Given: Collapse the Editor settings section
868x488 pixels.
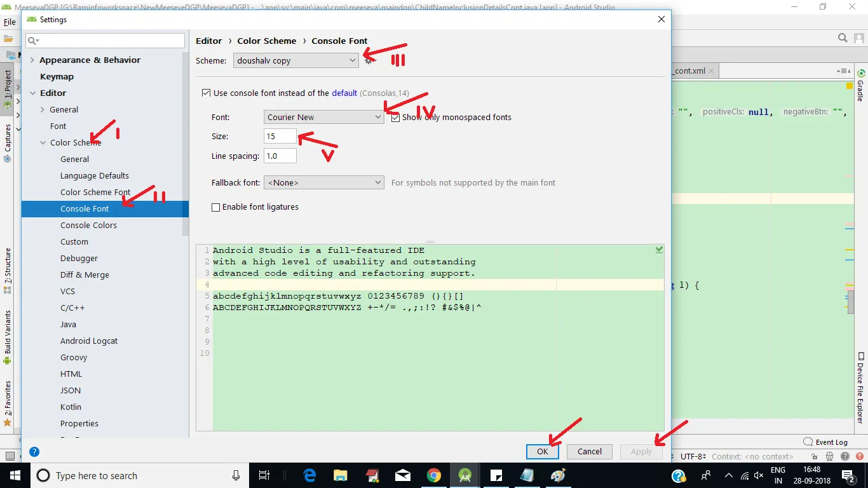Looking at the screenshot, I should click(x=32, y=93).
